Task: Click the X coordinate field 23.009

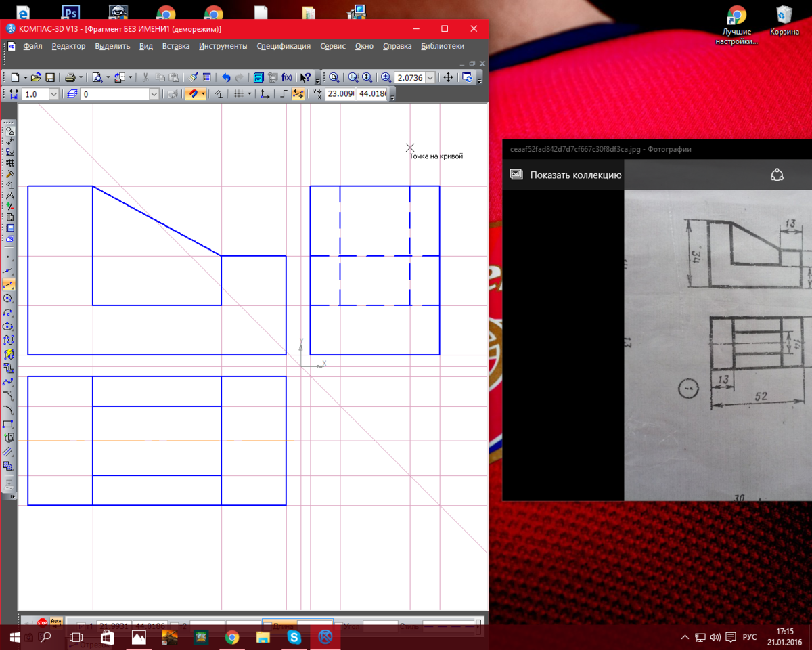Action: point(340,95)
